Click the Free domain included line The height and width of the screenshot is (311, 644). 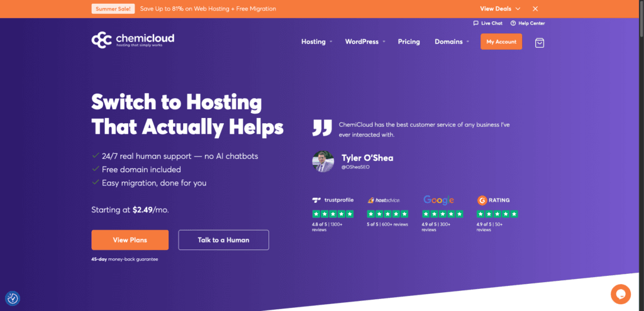142,170
